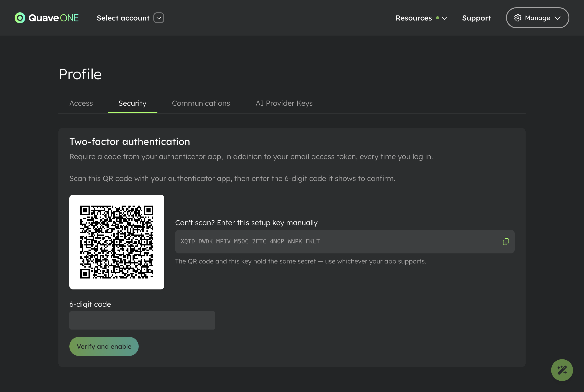Viewport: 584px width, 392px height.
Task: Open the magic wand assistant button
Action: [x=562, y=370]
